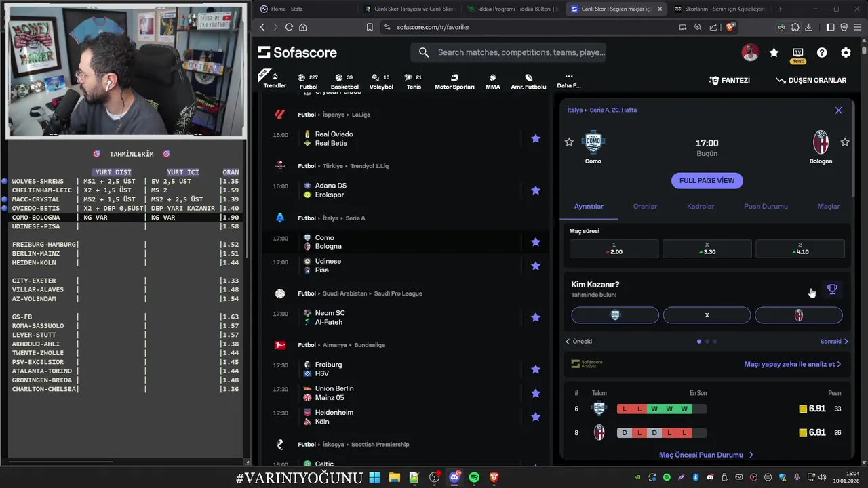Open Amr. Futbolu category
The width and height of the screenshot is (868, 488).
coord(528,81)
